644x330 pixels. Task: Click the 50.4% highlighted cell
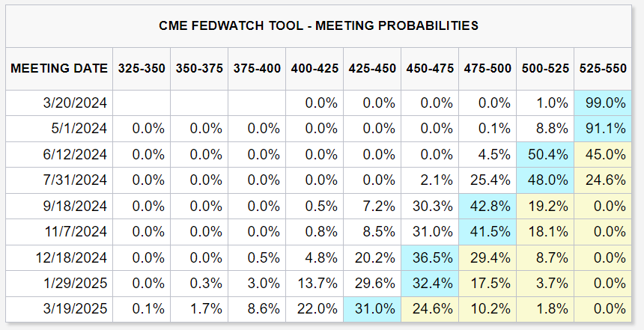click(x=546, y=154)
